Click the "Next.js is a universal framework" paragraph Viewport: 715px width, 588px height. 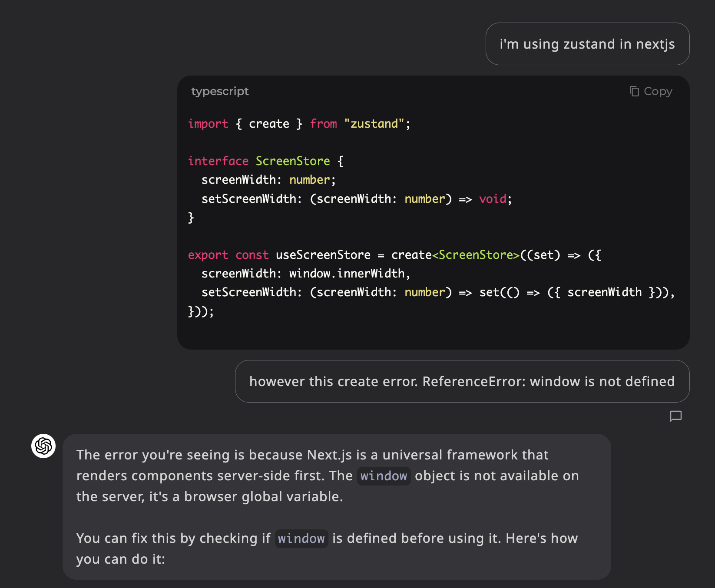point(328,476)
